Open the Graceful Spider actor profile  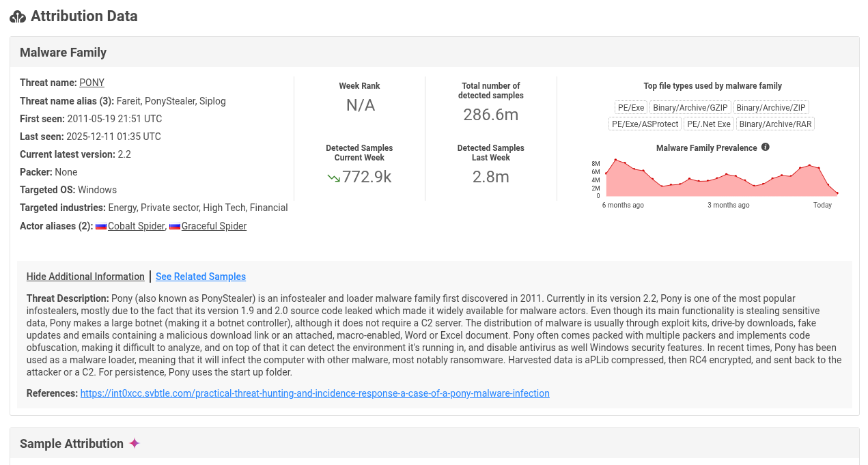click(213, 225)
